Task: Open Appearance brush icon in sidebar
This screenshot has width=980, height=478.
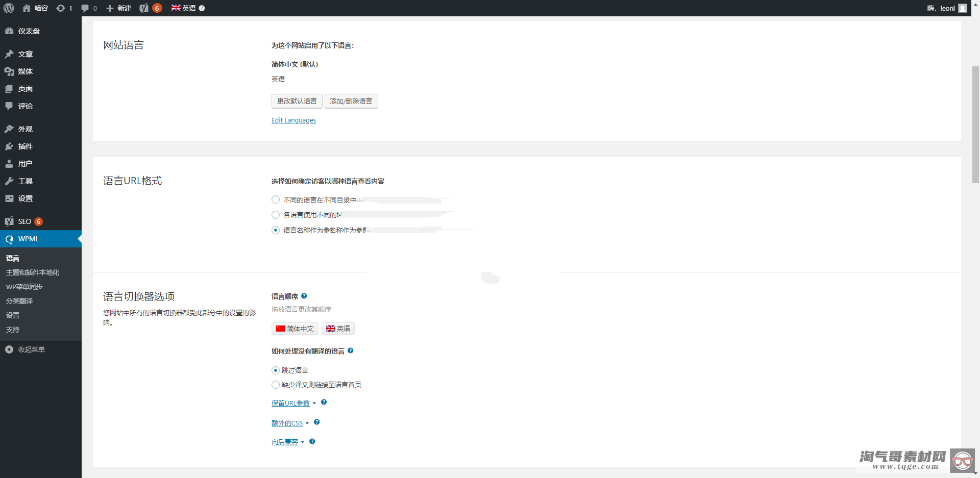Action: (9, 129)
